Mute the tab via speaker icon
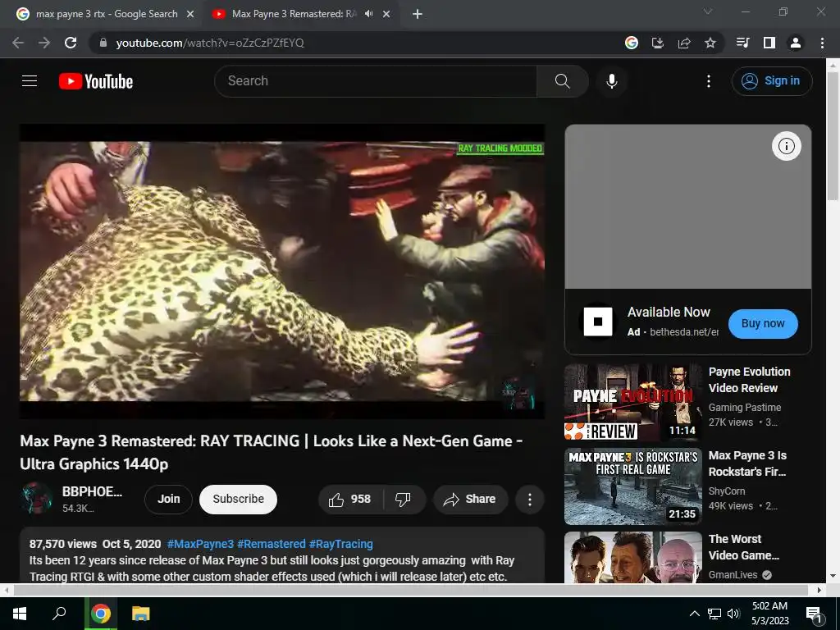The image size is (840, 630). click(368, 14)
